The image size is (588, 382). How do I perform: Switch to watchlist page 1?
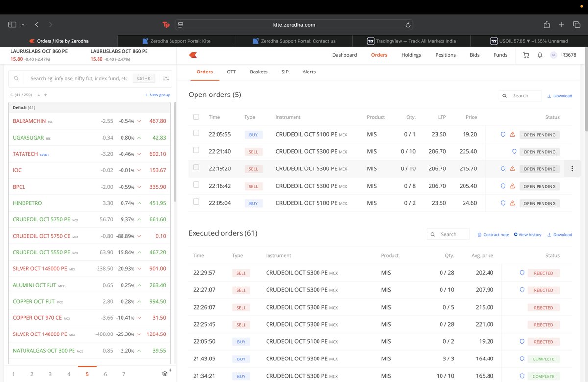click(x=13, y=374)
